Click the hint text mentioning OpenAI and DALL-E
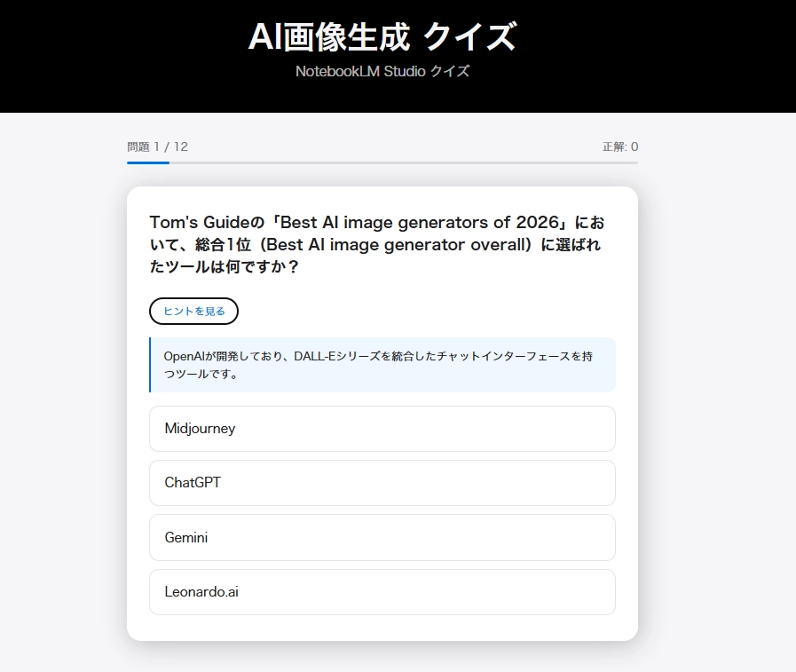Image resolution: width=796 pixels, height=672 pixels. tap(378, 365)
